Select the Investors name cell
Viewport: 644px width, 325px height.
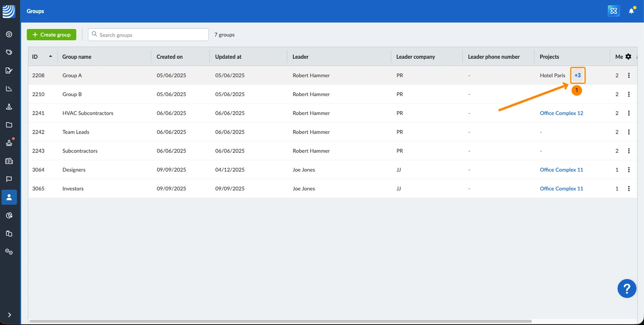pos(73,189)
